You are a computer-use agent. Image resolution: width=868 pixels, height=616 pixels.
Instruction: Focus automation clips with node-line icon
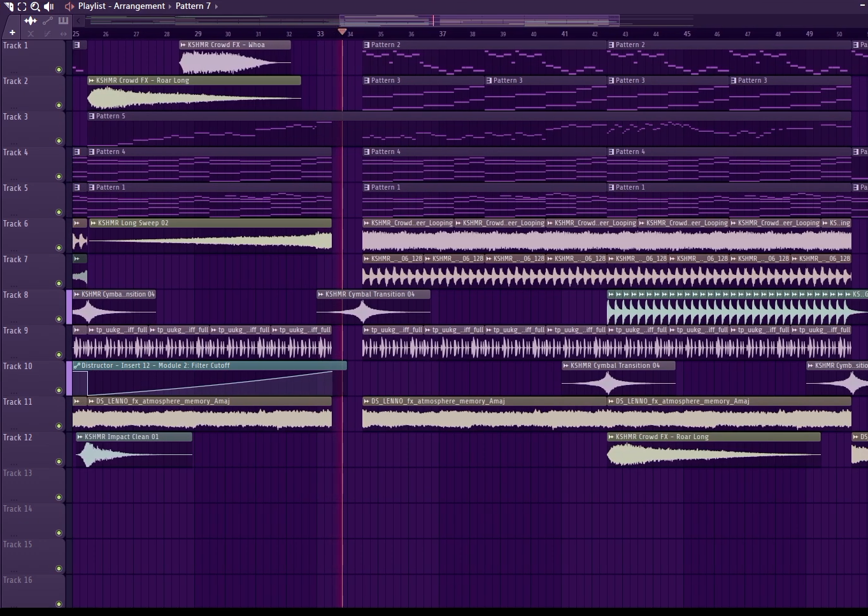coord(47,20)
